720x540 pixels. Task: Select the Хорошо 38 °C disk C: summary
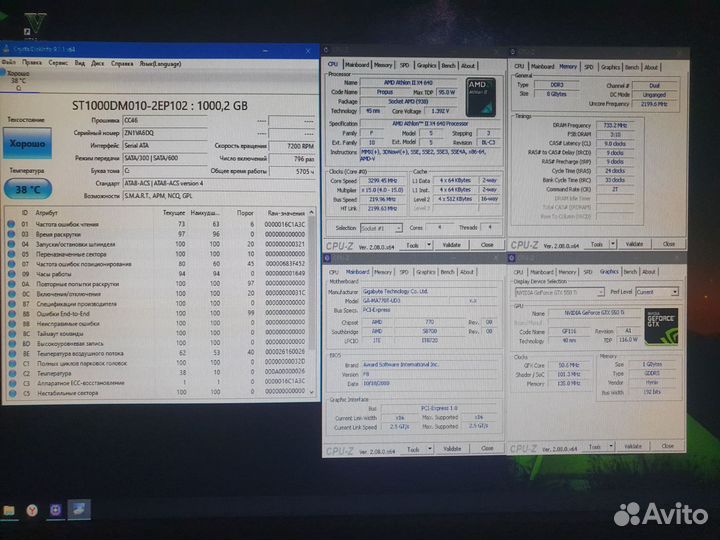[17, 80]
